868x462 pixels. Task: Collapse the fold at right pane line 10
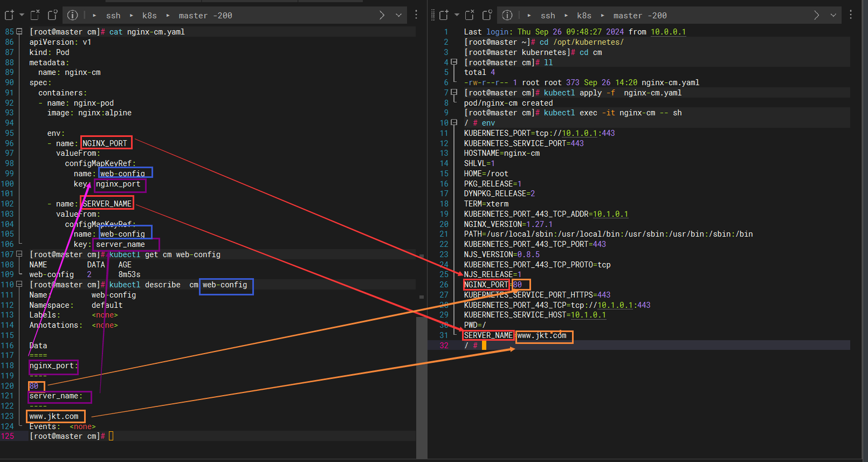[454, 123]
